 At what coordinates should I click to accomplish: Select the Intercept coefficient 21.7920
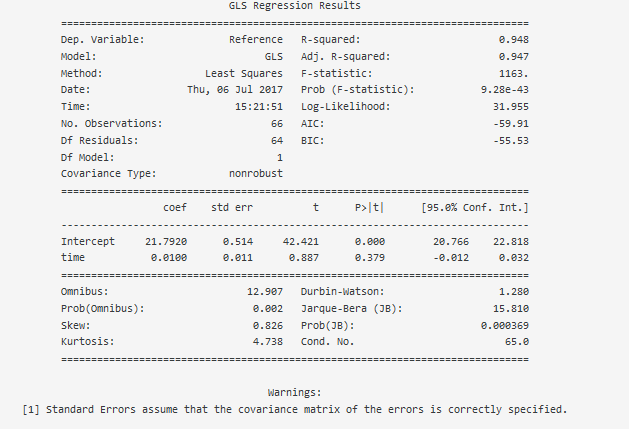[166, 242]
